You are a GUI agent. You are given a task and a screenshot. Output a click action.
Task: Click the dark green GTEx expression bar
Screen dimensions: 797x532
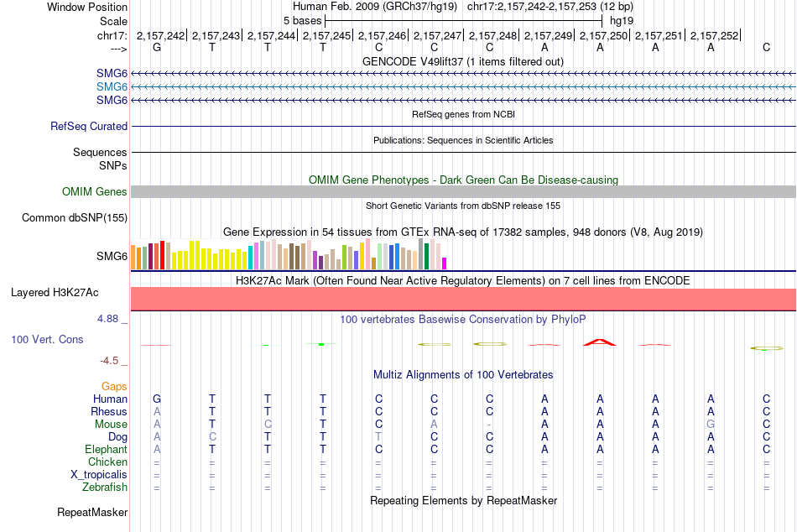coord(426,256)
